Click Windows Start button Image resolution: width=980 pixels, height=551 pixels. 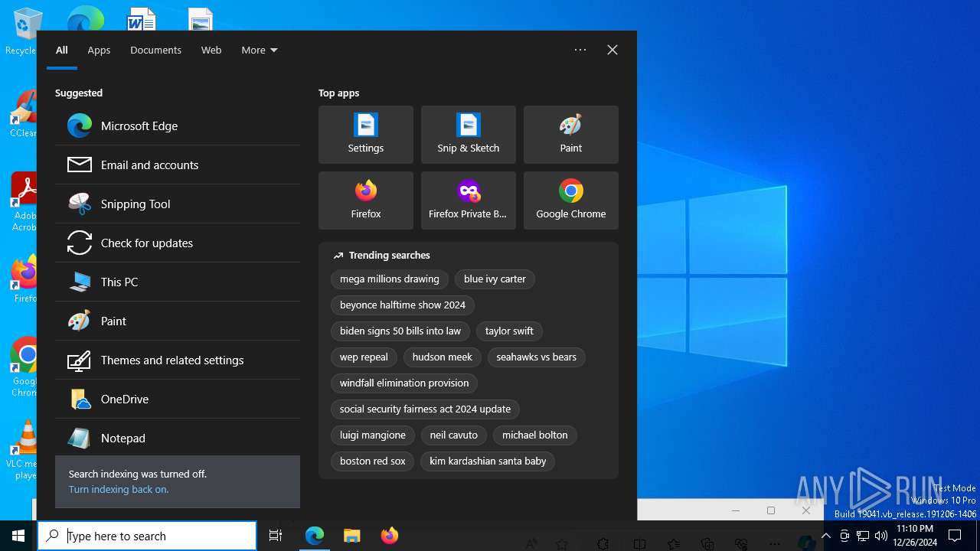(18, 536)
